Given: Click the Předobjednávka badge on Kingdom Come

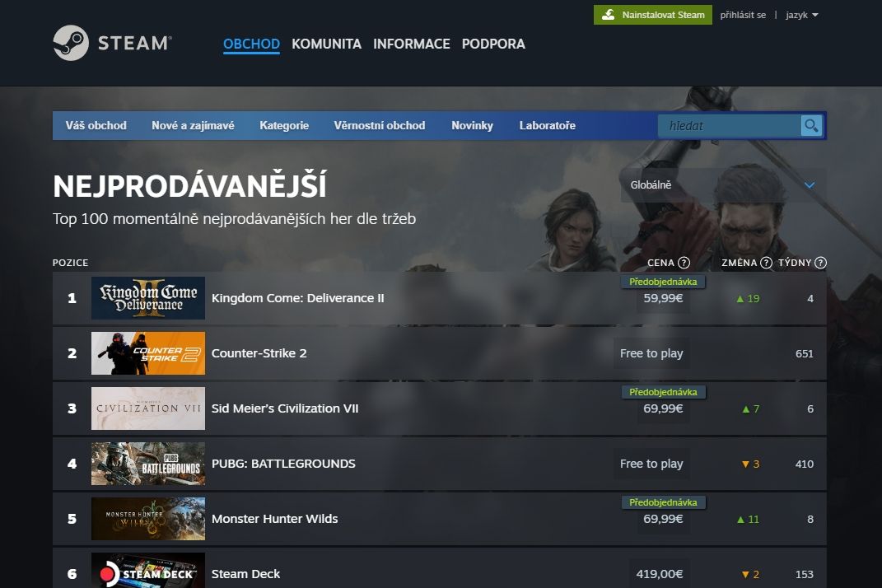Looking at the screenshot, I should (x=663, y=282).
